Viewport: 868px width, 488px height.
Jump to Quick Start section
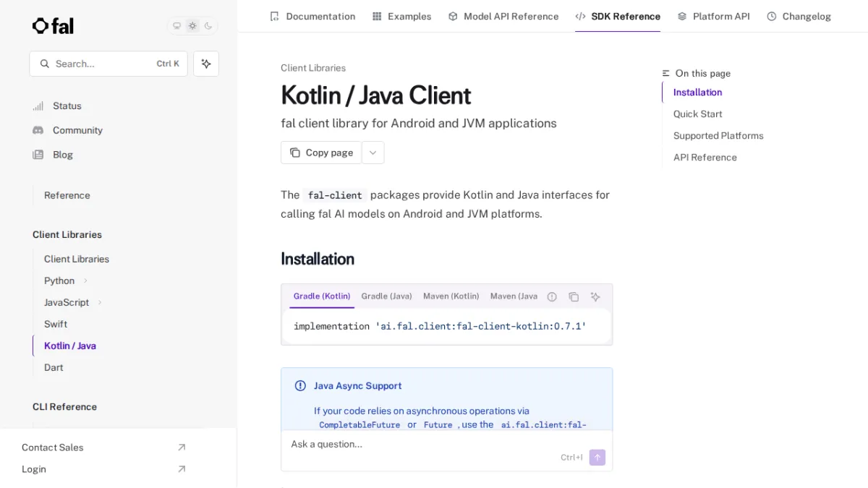[x=698, y=114]
